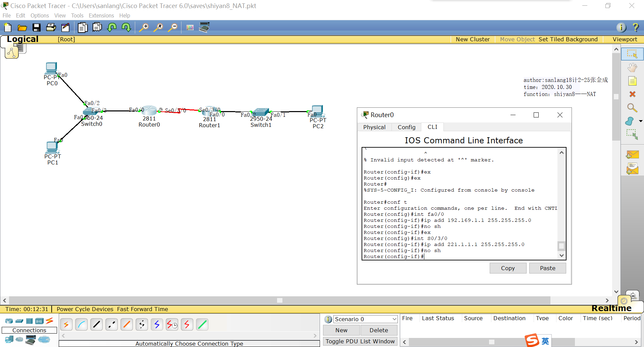
Task: Select Routers device category
Action: (x=9, y=321)
